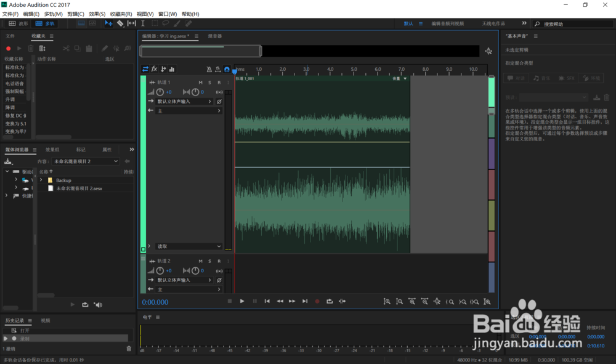
Task: Zoom to full session icon above timeline
Action: (x=488, y=51)
